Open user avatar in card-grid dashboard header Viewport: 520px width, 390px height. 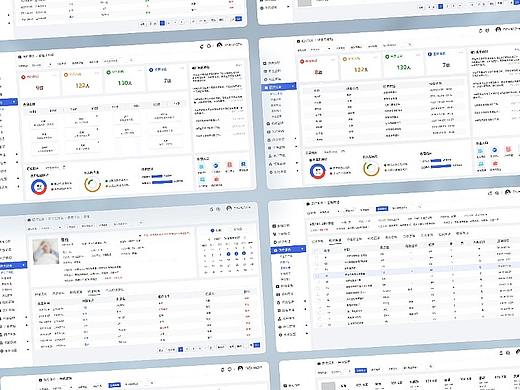click(x=219, y=45)
